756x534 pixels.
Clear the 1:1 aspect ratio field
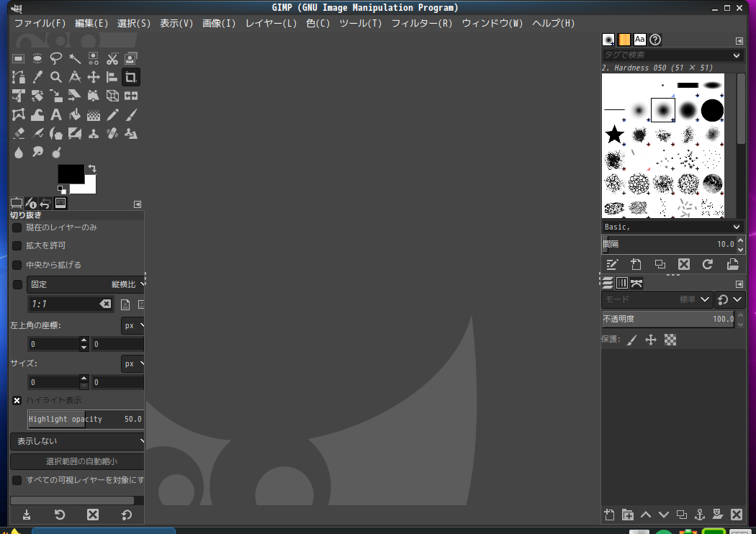[x=105, y=304]
